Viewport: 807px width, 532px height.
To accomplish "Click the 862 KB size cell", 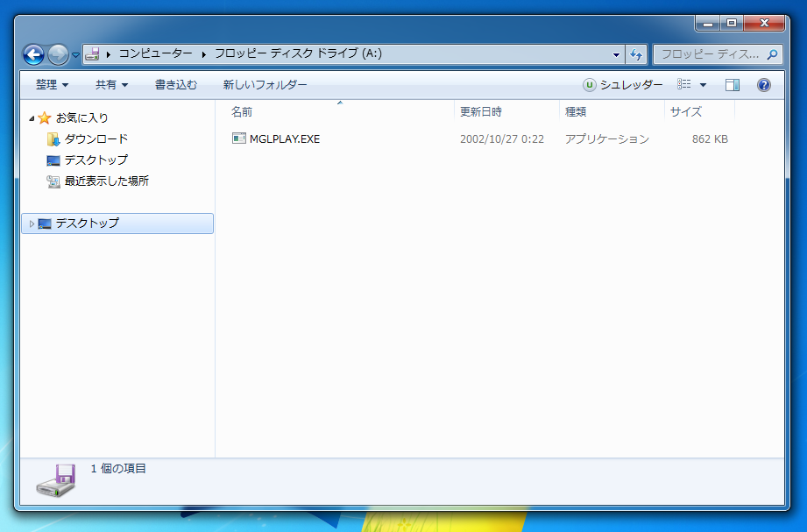I will [710, 139].
